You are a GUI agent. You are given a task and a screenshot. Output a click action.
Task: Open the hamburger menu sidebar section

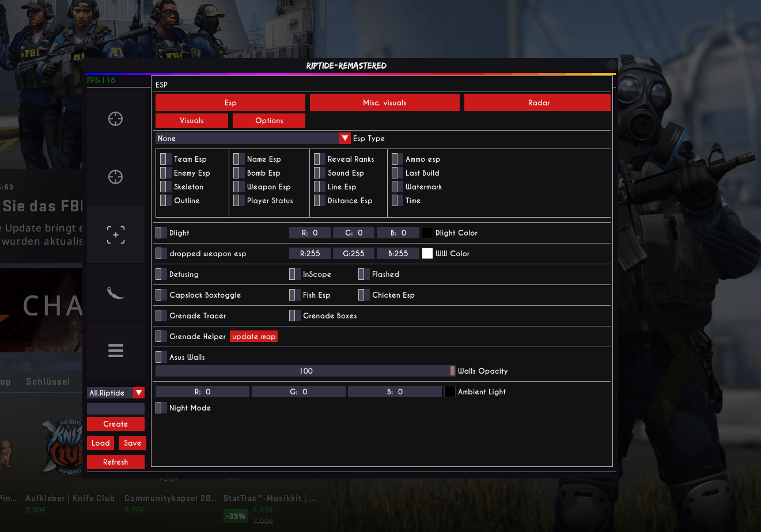[x=116, y=350]
